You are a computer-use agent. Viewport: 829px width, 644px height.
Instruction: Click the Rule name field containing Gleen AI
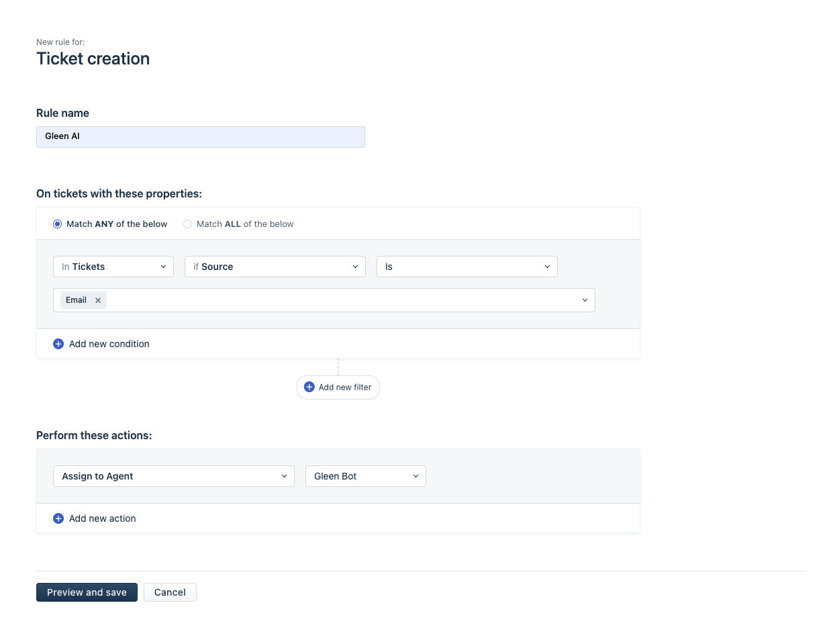click(200, 137)
